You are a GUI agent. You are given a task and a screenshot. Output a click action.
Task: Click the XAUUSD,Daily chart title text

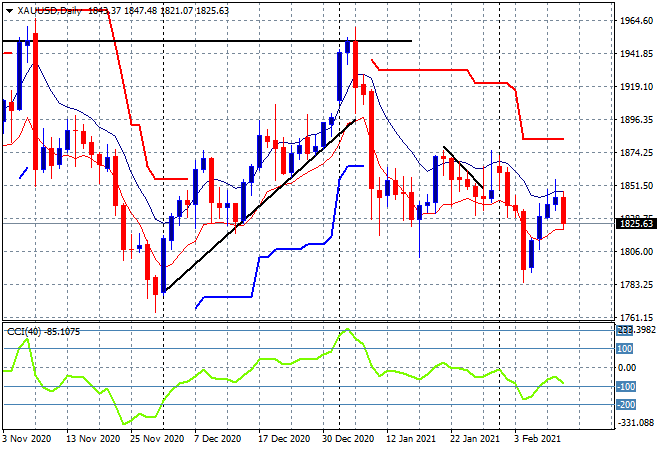(49, 11)
